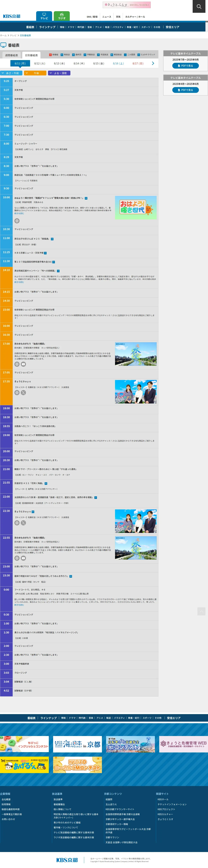208x868 pixels.
Task: Click next-week arrow beside 8/17 date
Action: [153, 63]
